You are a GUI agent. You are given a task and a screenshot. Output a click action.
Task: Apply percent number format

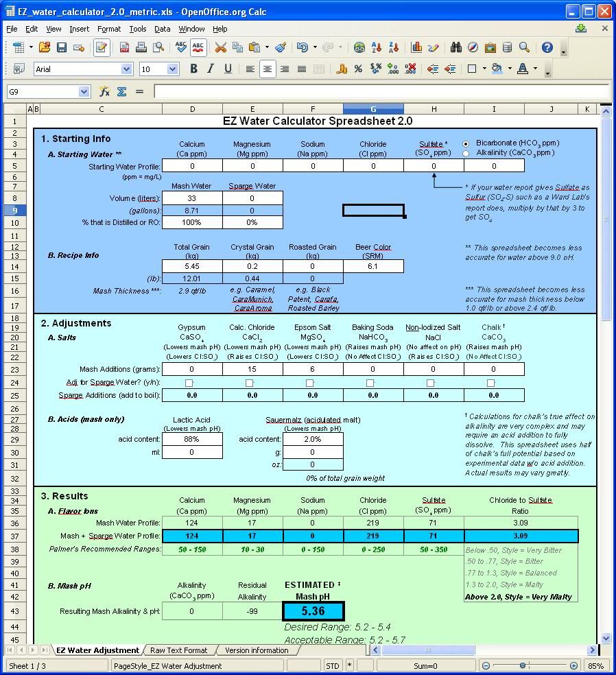pos(358,69)
